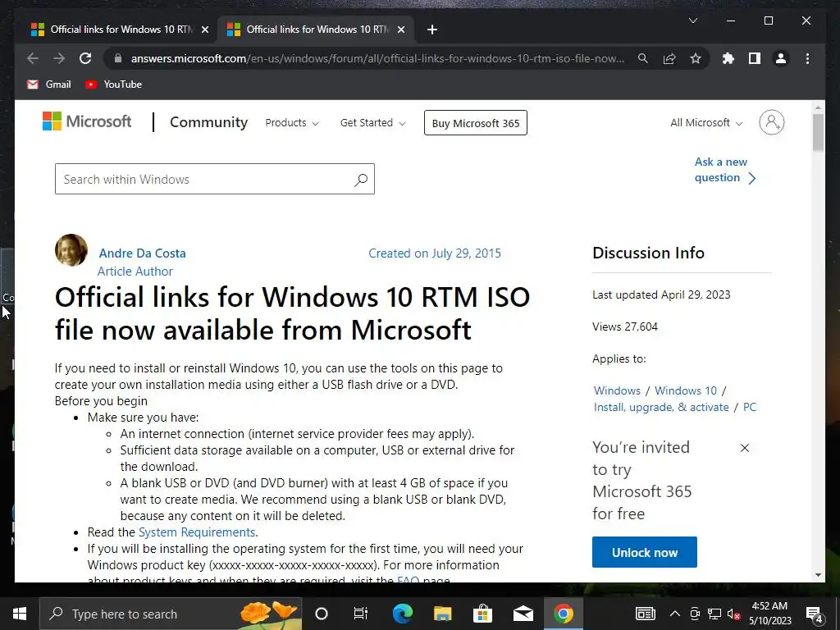Open the System Requirements link
The image size is (840, 630).
(197, 532)
